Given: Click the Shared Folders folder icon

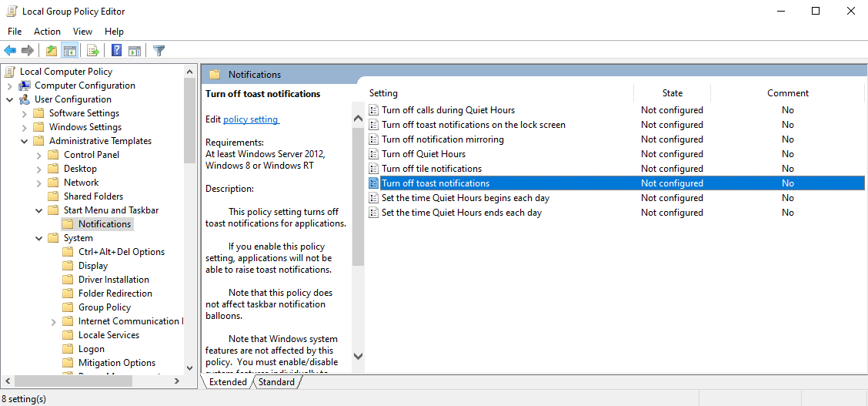Looking at the screenshot, I should tap(53, 196).
